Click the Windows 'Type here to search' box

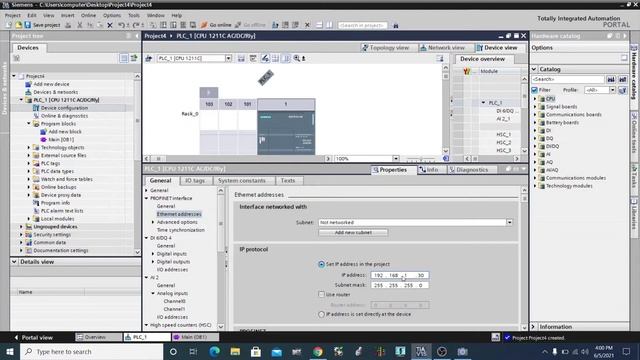click(x=91, y=351)
